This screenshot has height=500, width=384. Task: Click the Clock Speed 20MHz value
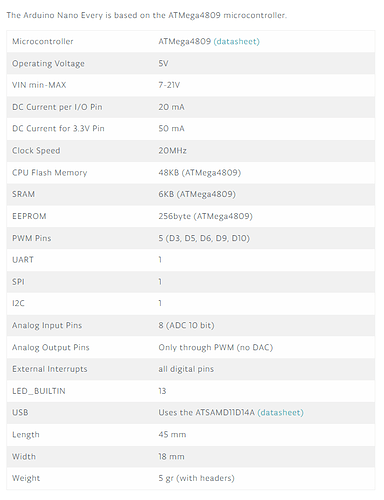click(x=172, y=151)
